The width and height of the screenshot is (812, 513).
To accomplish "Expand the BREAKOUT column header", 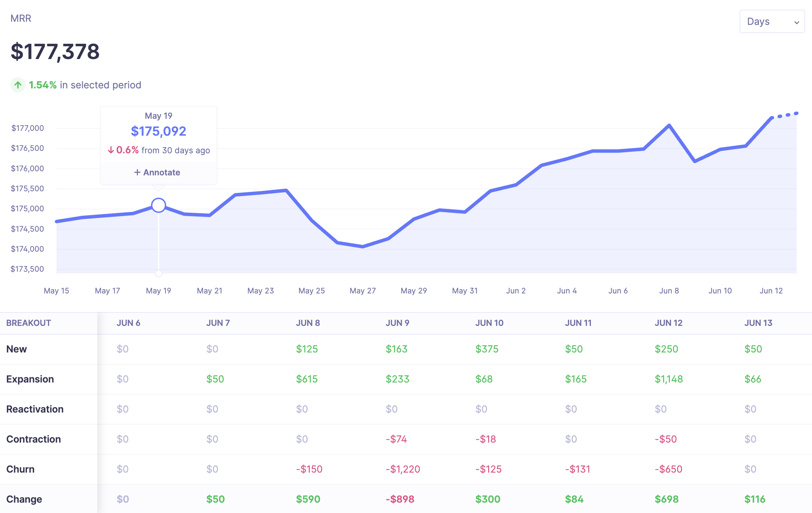I will pos(29,323).
